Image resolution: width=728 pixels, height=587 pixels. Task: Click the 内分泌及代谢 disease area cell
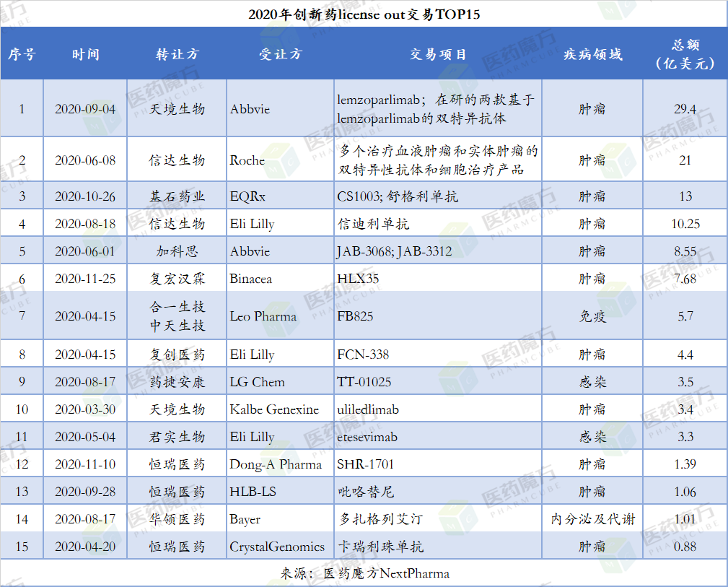[x=592, y=519]
